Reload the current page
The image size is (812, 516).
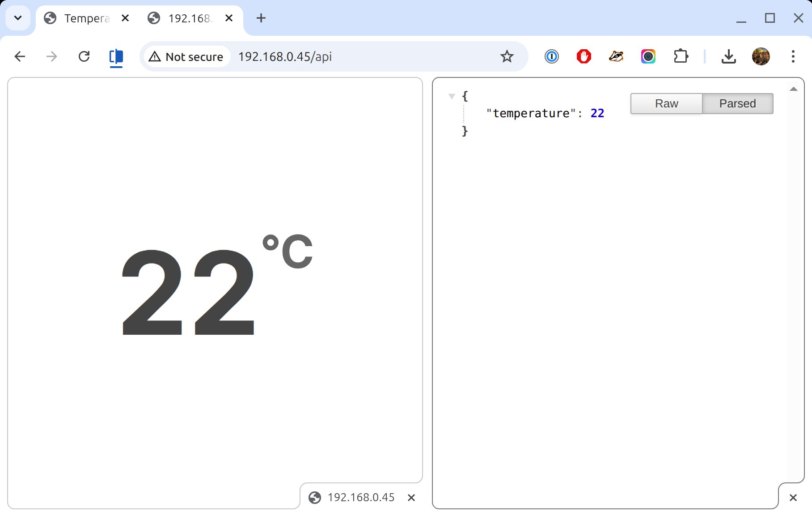[84, 57]
